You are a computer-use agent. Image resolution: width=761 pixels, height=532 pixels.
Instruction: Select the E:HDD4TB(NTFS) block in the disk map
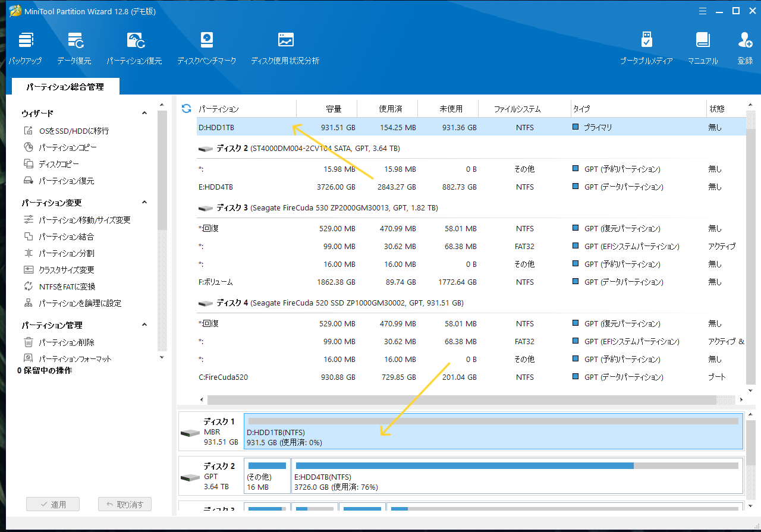click(517, 476)
